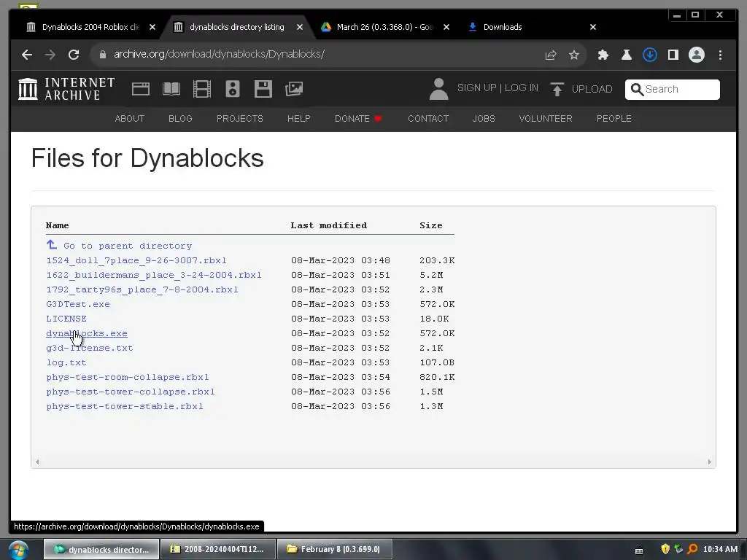747x560 pixels.
Task: Click the file listing's left scroll arrow
Action: tap(37, 462)
